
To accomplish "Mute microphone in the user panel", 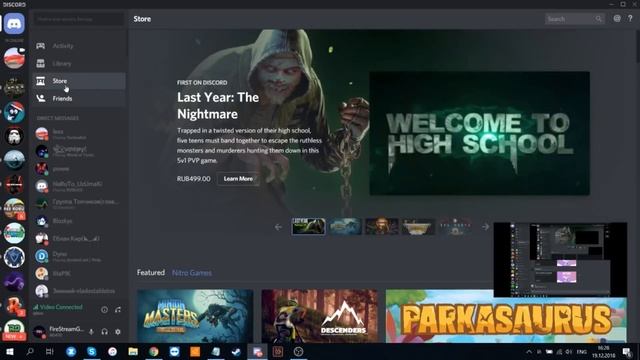I will click(x=91, y=332).
